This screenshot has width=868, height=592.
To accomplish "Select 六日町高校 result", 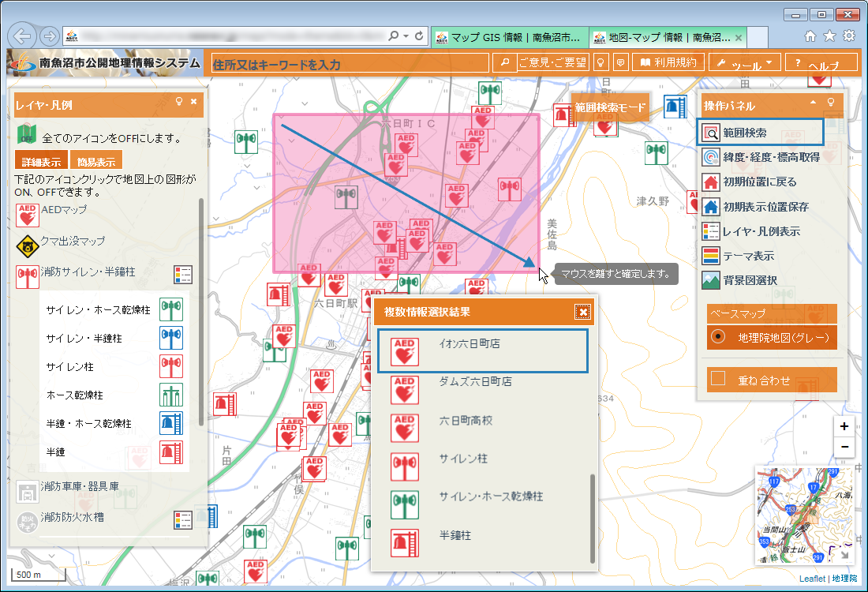I will pos(483,428).
